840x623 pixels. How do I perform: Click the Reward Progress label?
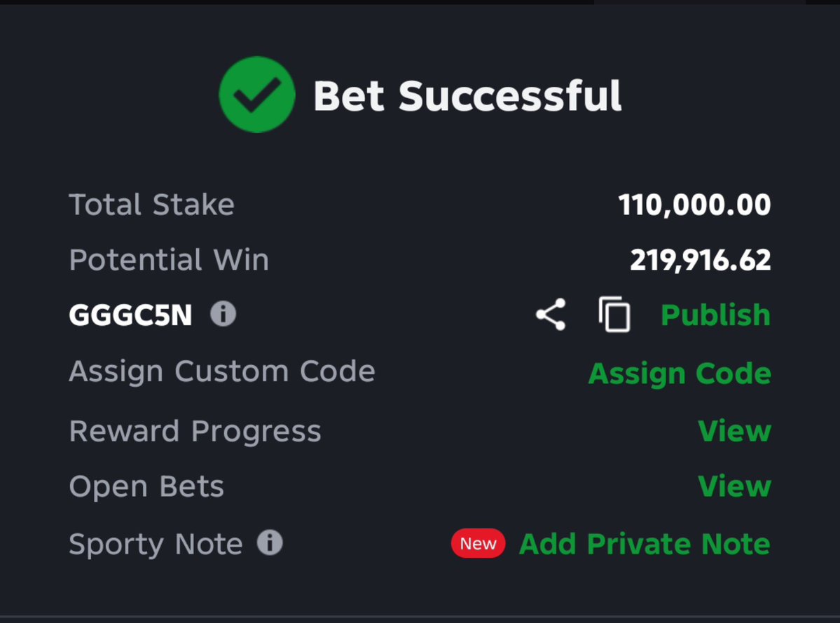point(195,432)
